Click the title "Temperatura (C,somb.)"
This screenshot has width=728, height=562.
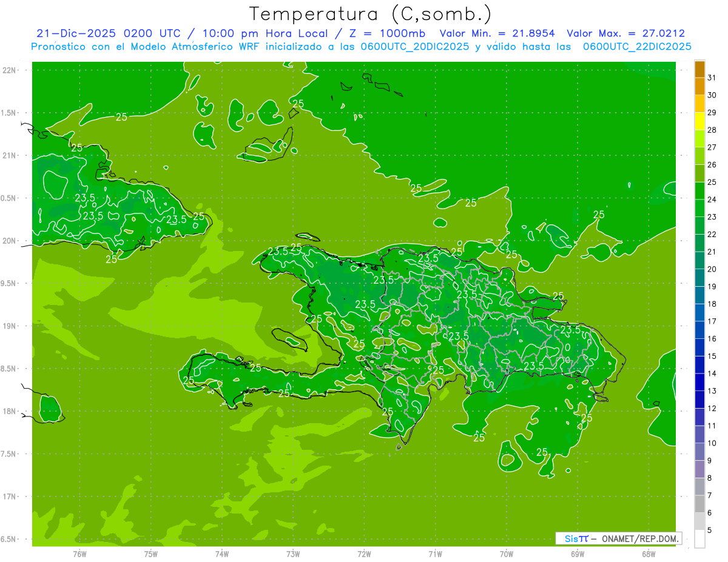370,14
